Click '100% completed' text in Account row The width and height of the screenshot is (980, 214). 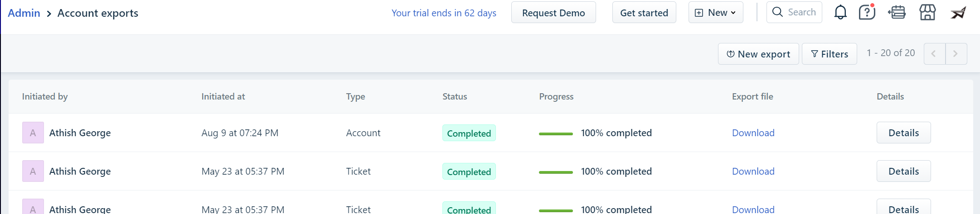616,133
